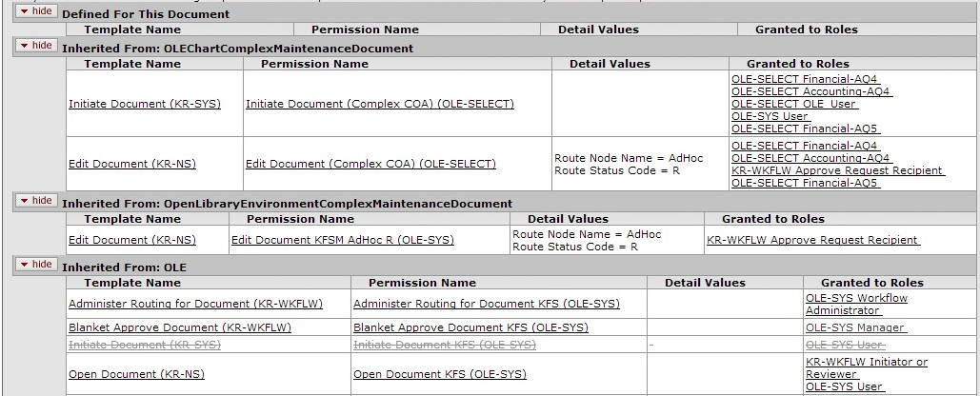The height and width of the screenshot is (396, 980).
Task: Hide the OLEChartComplexMaintenanceDocument inherited section
Action: 37,46
